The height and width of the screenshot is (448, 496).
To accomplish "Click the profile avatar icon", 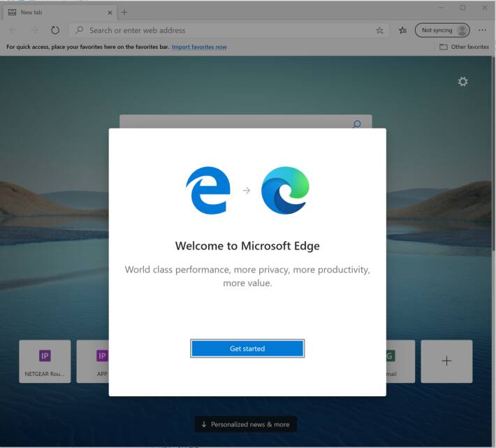I will 462,30.
